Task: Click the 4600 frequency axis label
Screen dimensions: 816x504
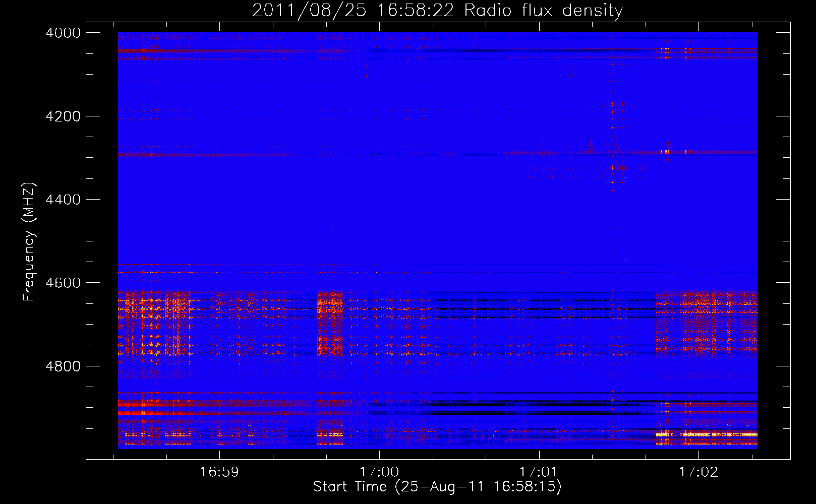Action: tap(63, 283)
